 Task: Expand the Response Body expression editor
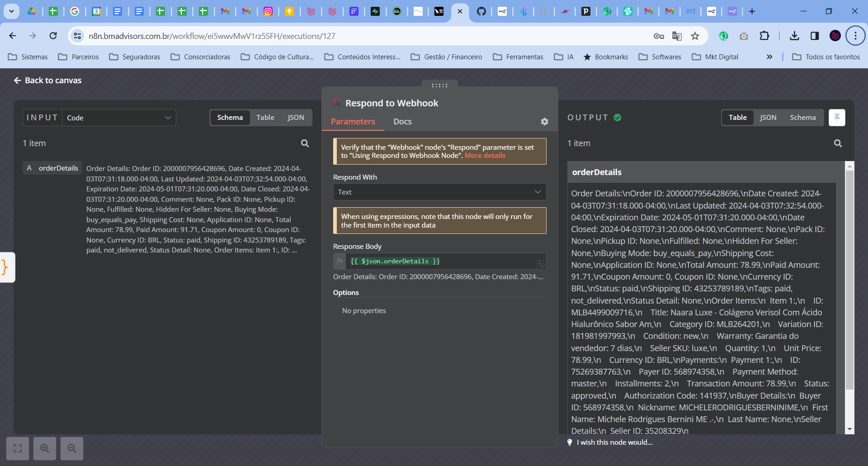pos(541,265)
